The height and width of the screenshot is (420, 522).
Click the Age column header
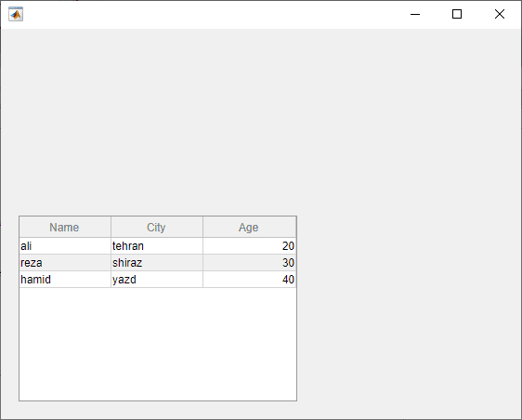(x=249, y=227)
